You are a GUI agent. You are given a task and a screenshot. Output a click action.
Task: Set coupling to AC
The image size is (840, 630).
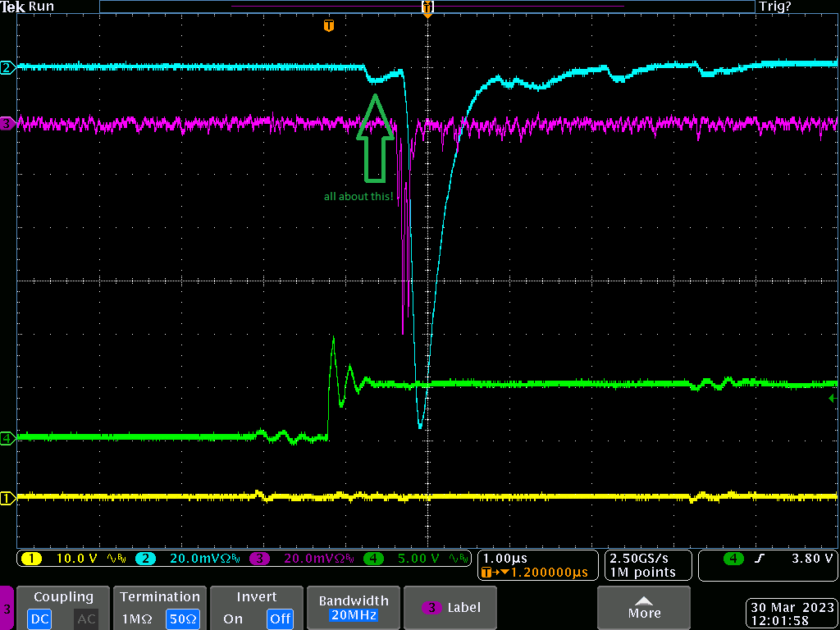pos(87,619)
